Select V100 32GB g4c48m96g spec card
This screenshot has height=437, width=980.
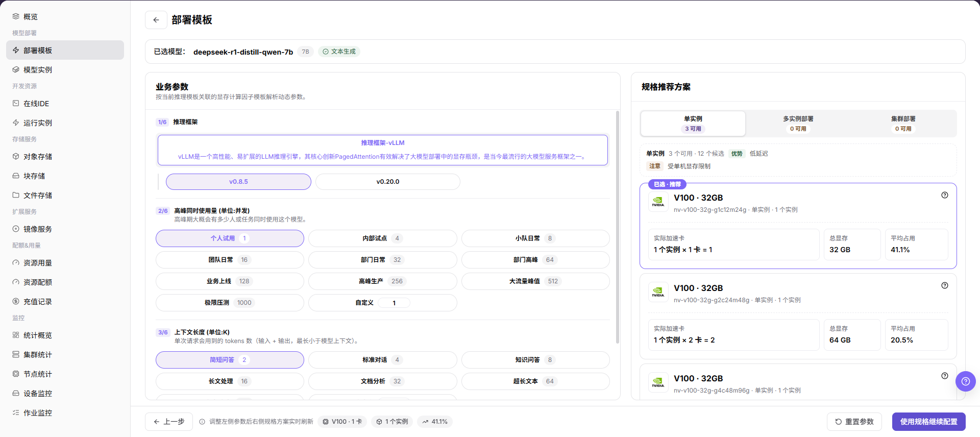(x=798, y=382)
